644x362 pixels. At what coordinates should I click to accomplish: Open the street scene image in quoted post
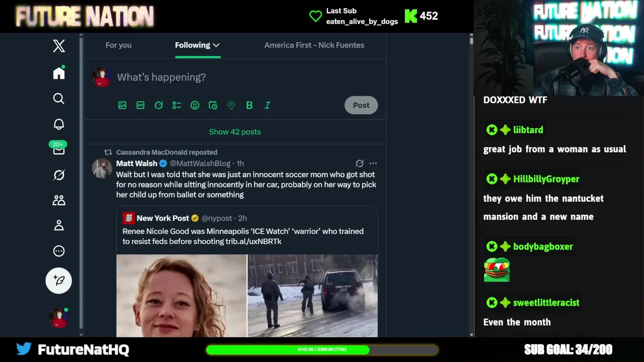(312, 296)
